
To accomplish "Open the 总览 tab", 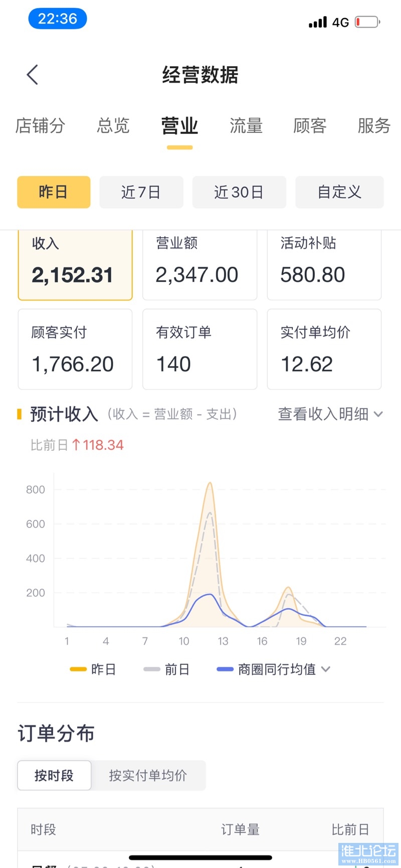I will (x=113, y=126).
